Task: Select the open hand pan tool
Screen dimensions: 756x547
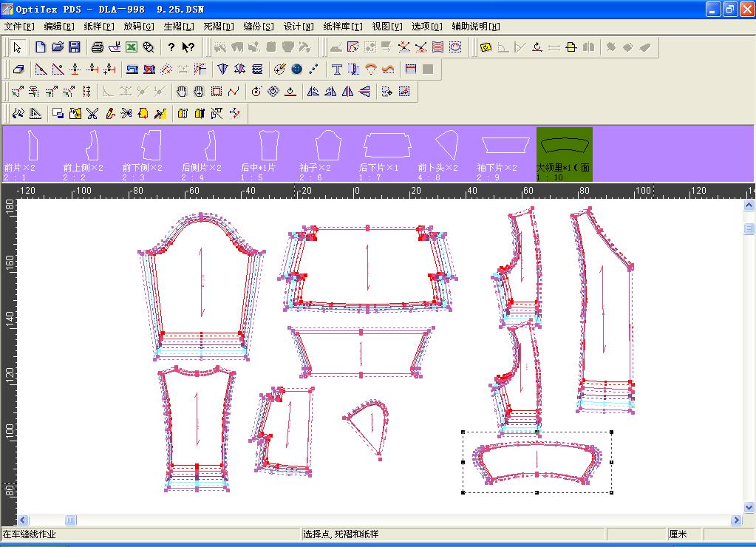Action: click(182, 91)
